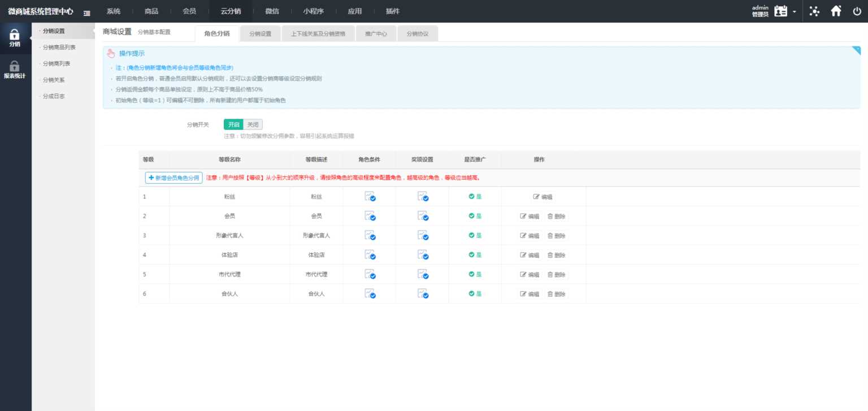
Task: Open 角色条件 icon for 合伙人 row
Action: point(370,294)
